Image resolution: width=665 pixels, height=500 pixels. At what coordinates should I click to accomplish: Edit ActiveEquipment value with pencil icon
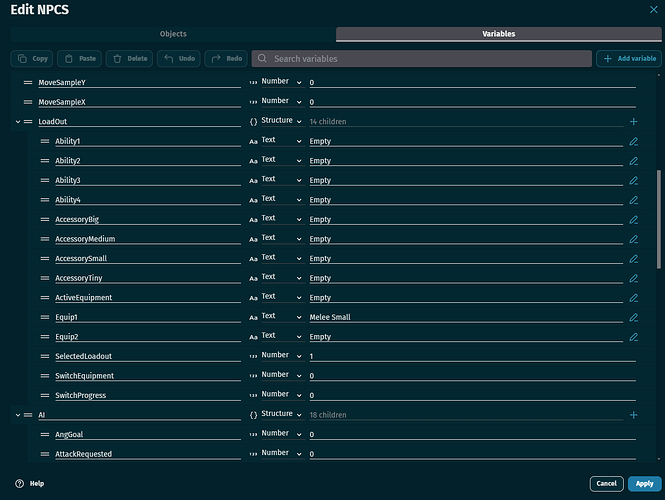(x=633, y=298)
